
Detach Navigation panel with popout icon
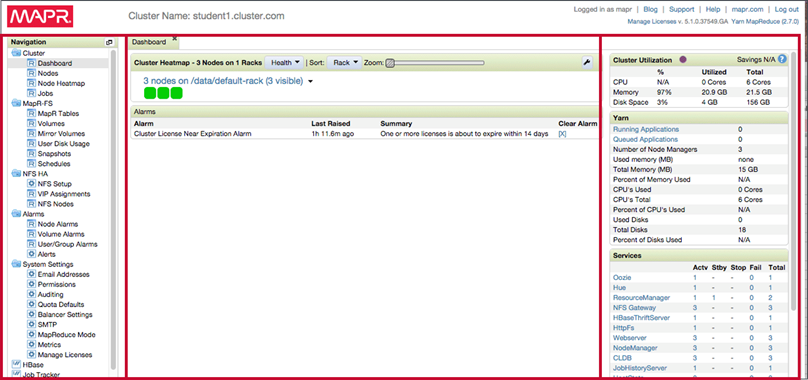[x=109, y=42]
